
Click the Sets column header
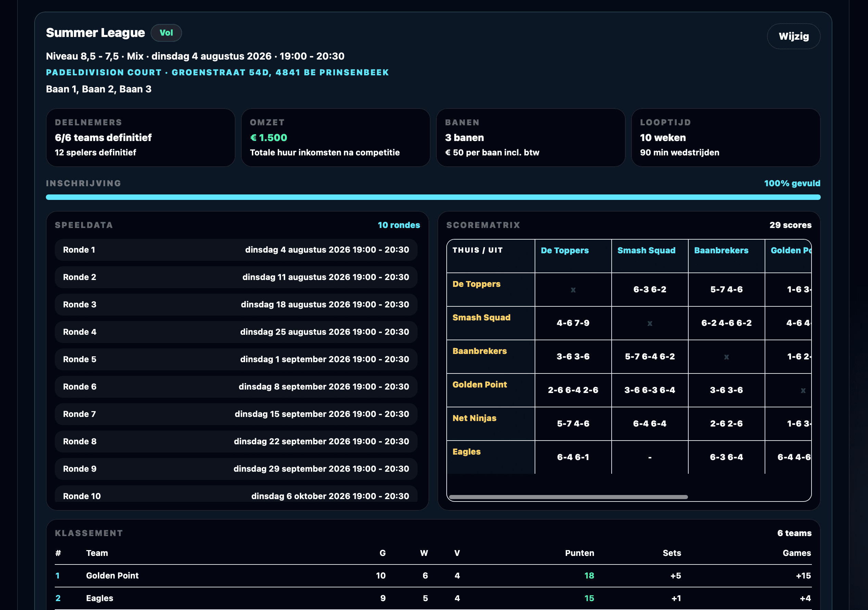pyautogui.click(x=672, y=553)
